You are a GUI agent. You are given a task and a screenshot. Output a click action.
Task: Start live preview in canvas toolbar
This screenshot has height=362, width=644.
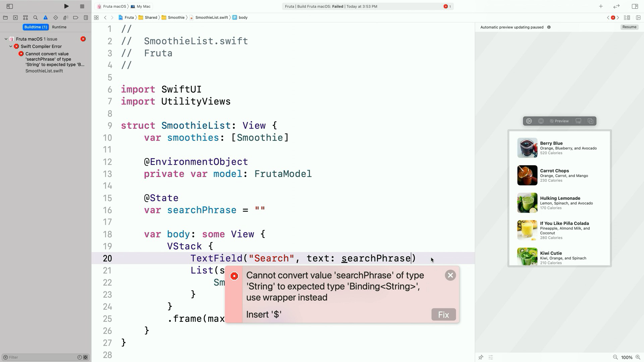pos(529,121)
